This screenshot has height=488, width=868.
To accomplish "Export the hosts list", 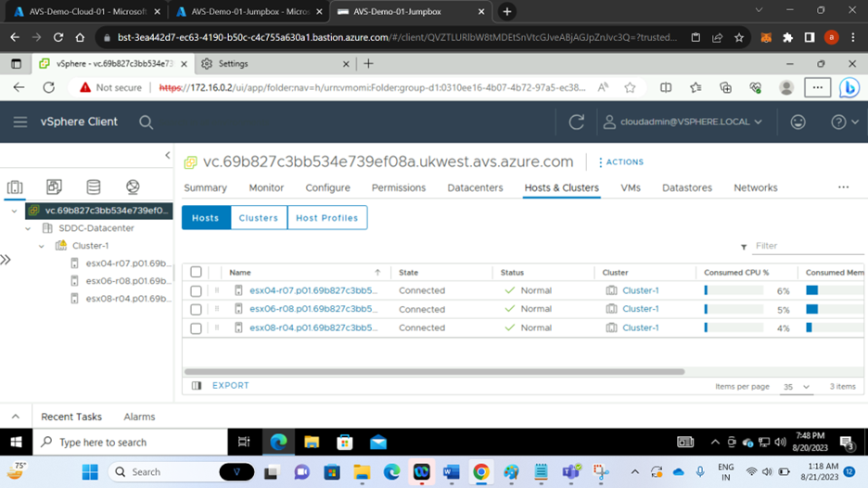I will (x=230, y=386).
